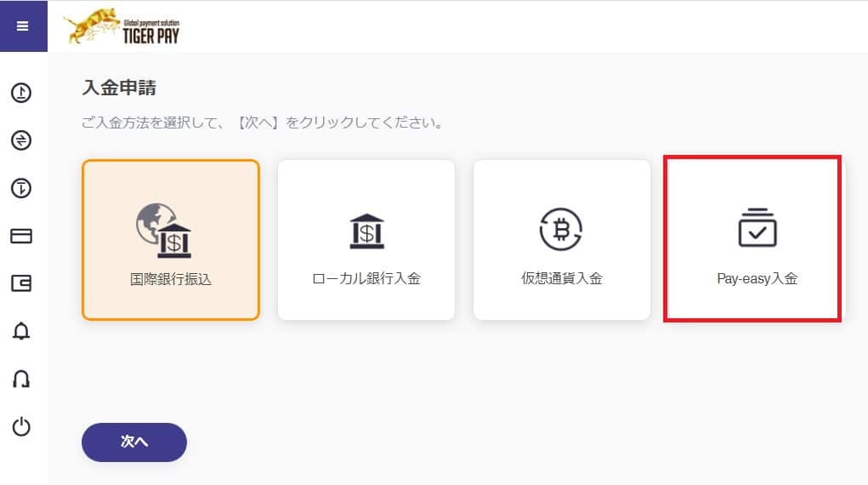This screenshot has height=485, width=868.
Task: Open notifications bell icon
Action: tap(21, 332)
